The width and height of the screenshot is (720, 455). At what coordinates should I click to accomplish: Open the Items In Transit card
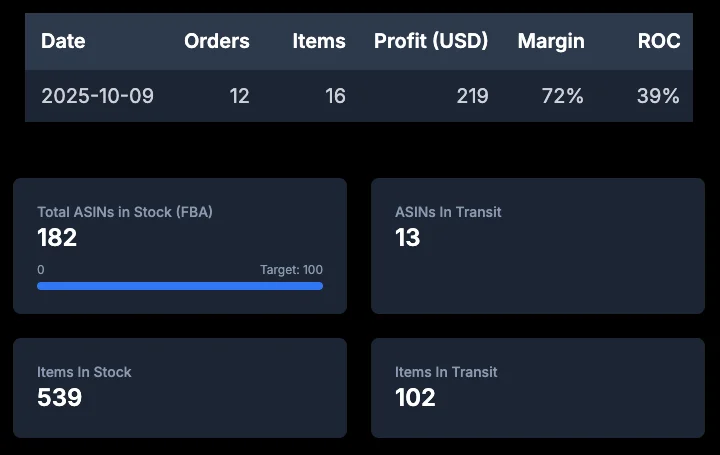[x=537, y=387]
